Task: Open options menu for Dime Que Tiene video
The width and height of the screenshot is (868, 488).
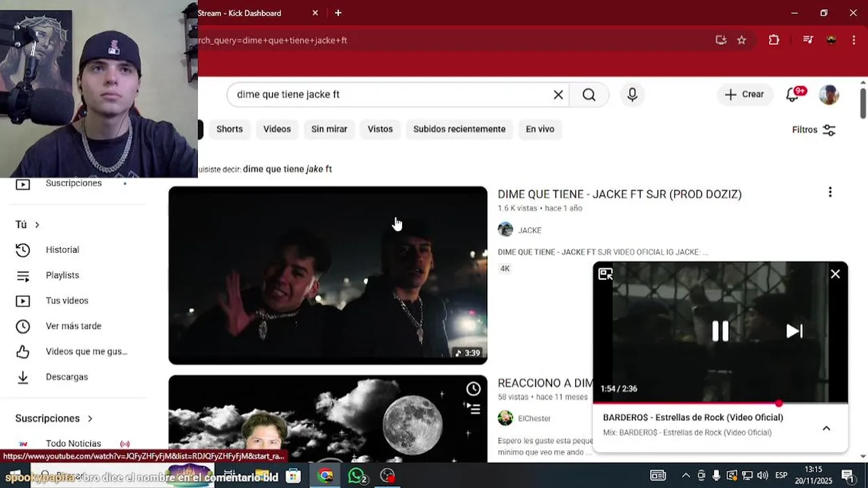Action: [829, 192]
